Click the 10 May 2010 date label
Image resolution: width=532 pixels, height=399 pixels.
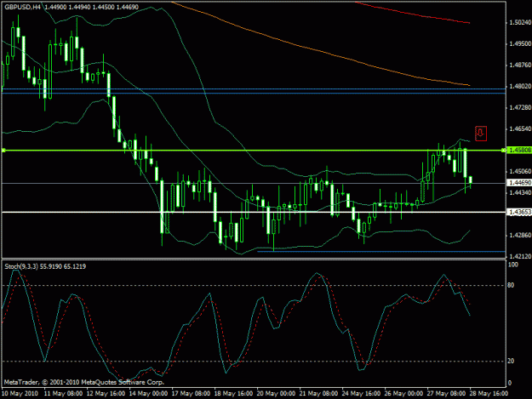click(x=20, y=394)
